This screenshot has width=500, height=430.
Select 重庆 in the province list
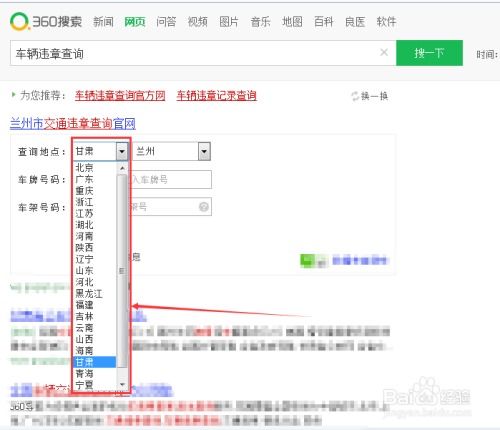(x=95, y=190)
